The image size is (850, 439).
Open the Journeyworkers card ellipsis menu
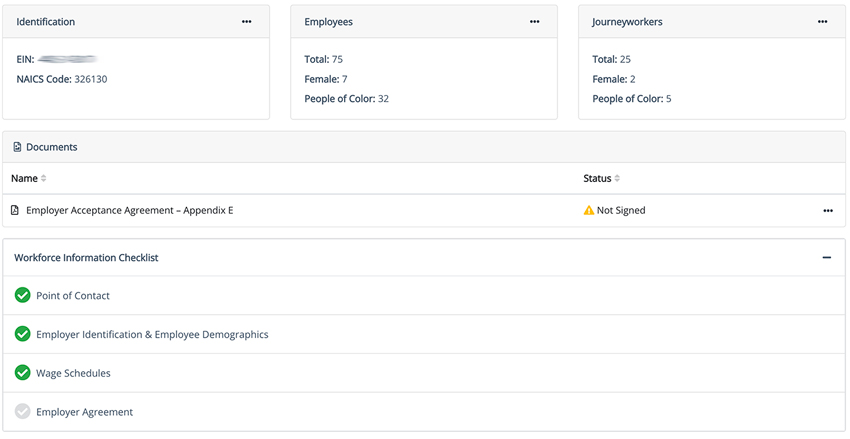pos(822,22)
